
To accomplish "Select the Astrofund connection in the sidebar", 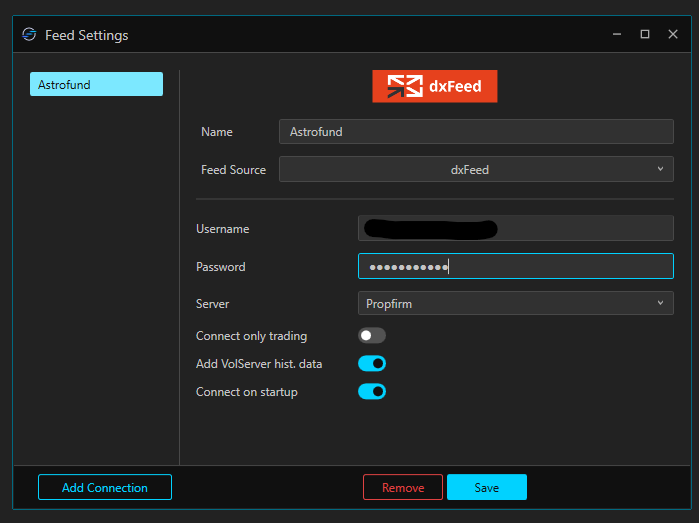I will tap(96, 85).
